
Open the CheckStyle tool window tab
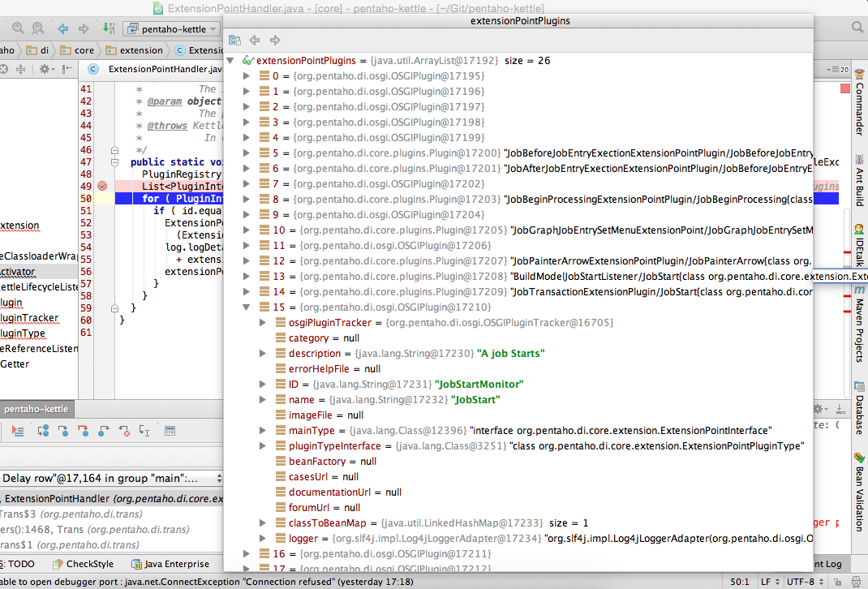[x=83, y=564]
